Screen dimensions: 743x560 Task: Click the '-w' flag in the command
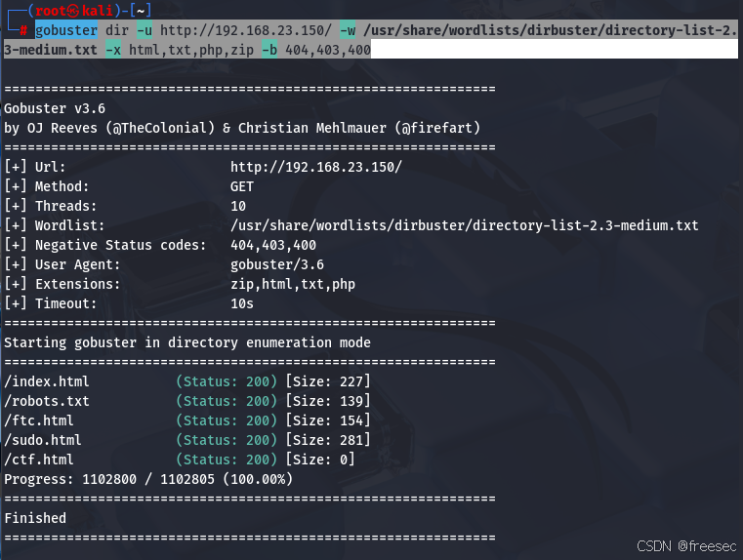tap(348, 30)
